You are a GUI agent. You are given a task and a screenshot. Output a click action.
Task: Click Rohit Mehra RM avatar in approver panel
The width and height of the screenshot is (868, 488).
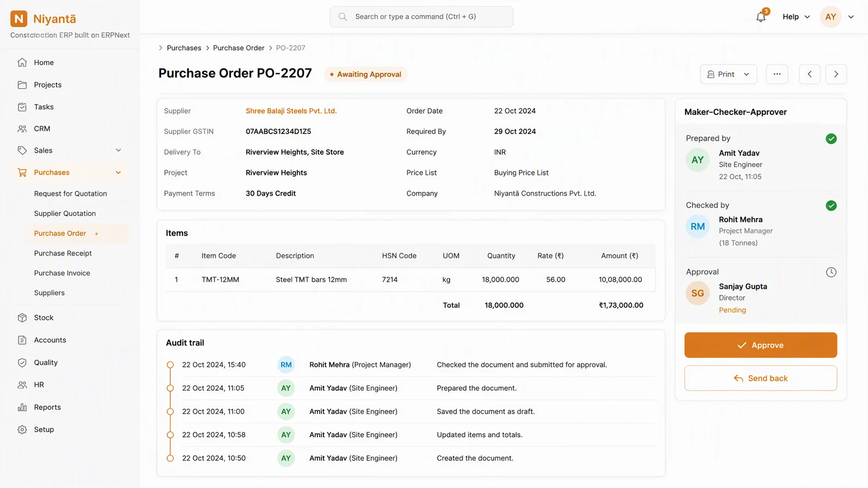click(x=698, y=227)
